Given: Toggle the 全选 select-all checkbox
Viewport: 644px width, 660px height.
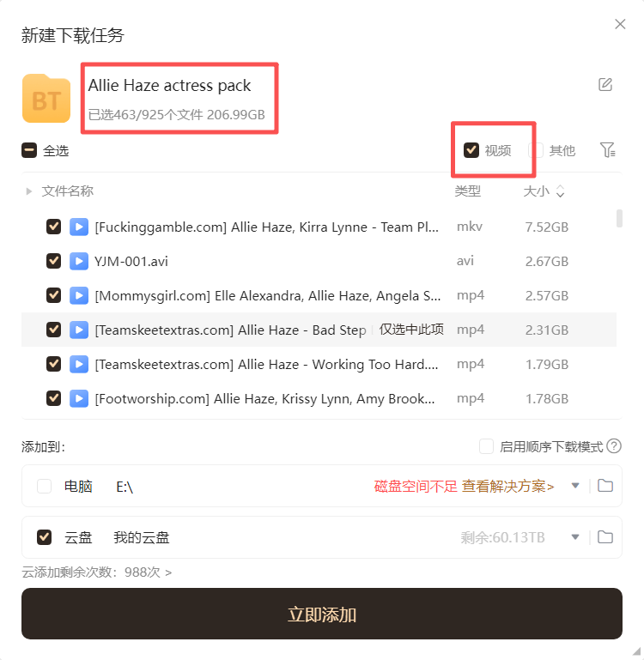Looking at the screenshot, I should [29, 150].
